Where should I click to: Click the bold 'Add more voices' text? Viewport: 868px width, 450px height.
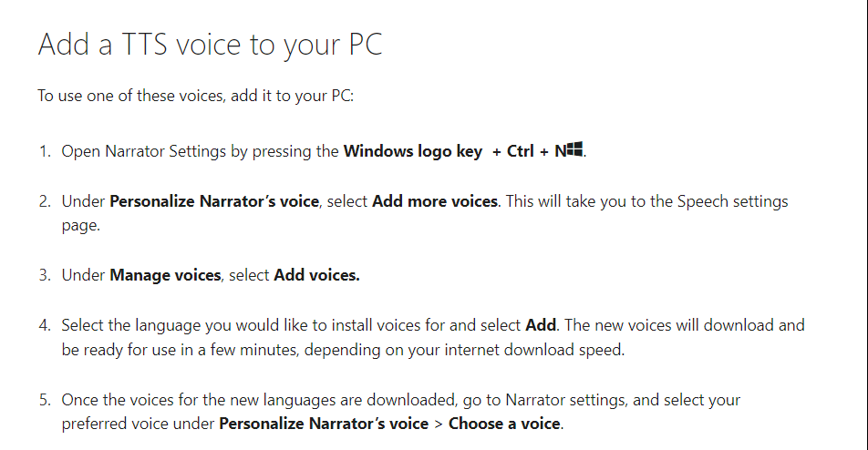[x=435, y=201]
